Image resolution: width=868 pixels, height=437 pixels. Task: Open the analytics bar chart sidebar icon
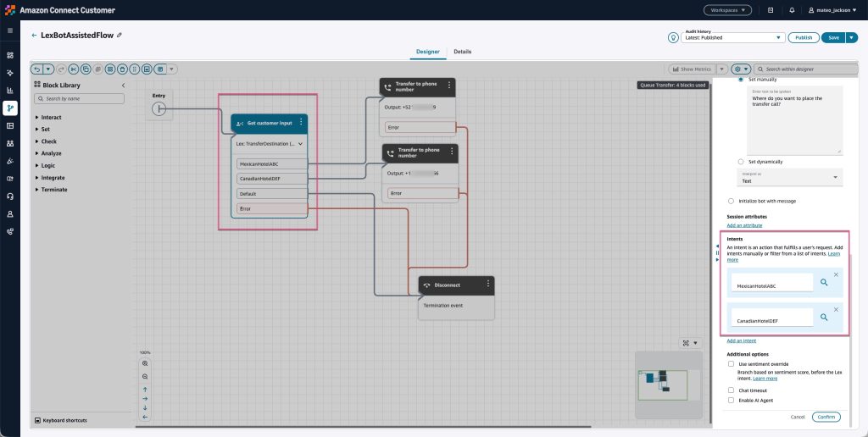tap(10, 90)
